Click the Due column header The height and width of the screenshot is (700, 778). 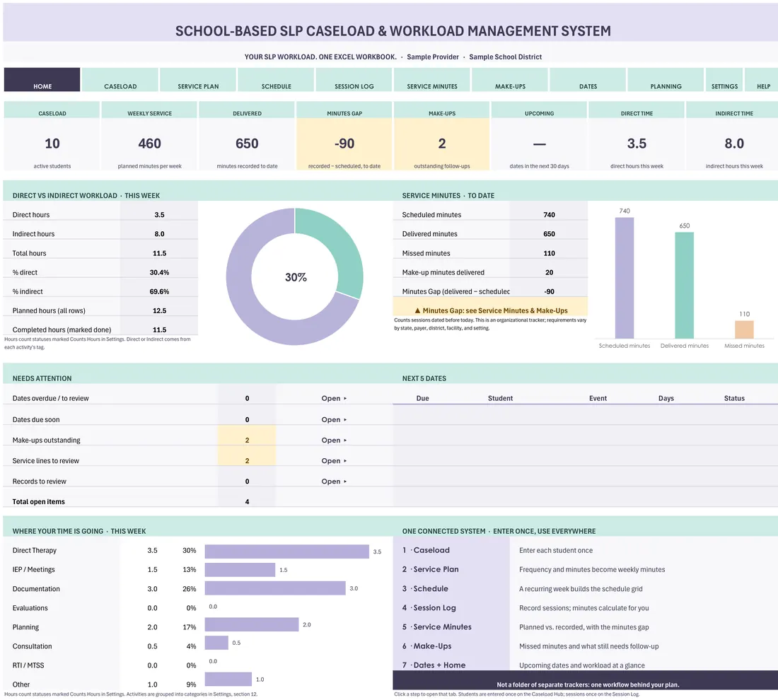[x=423, y=398]
